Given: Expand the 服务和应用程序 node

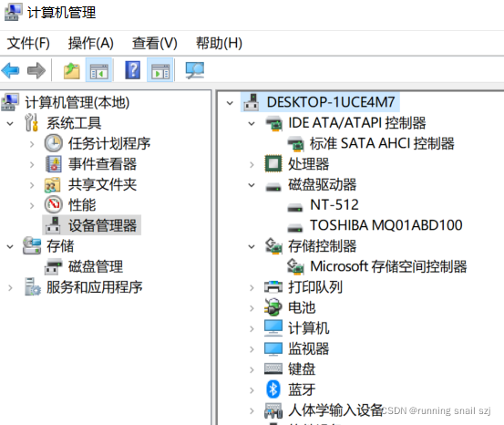Looking at the screenshot, I should pos(10,287).
